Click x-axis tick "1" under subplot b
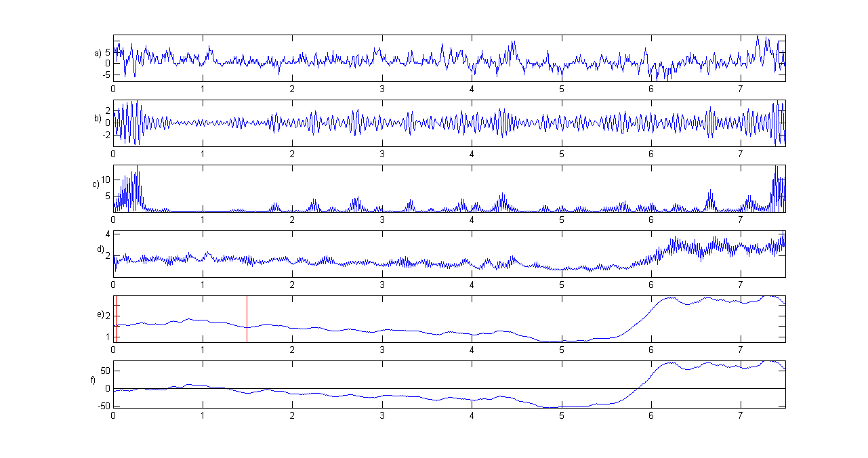This screenshot has width=868, height=458. [203, 154]
